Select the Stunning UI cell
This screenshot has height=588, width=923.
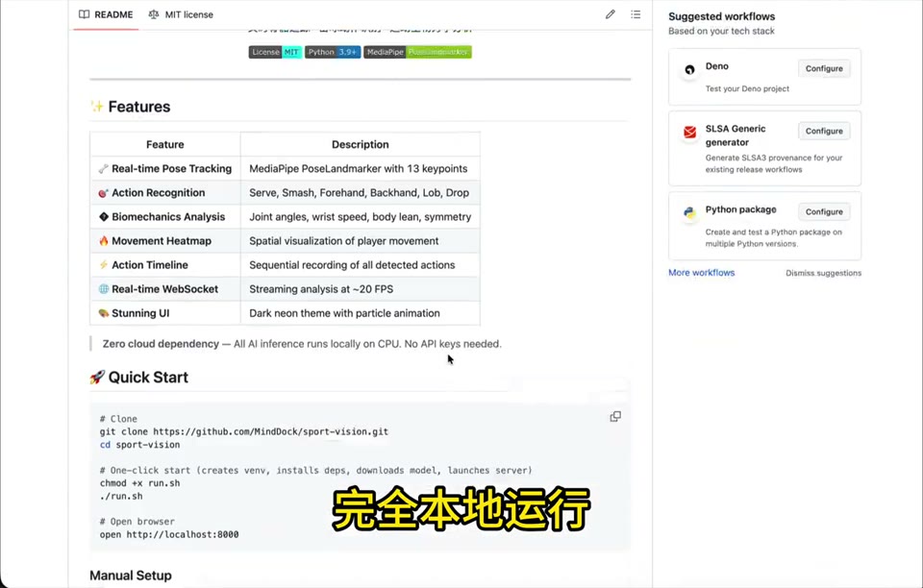164,313
